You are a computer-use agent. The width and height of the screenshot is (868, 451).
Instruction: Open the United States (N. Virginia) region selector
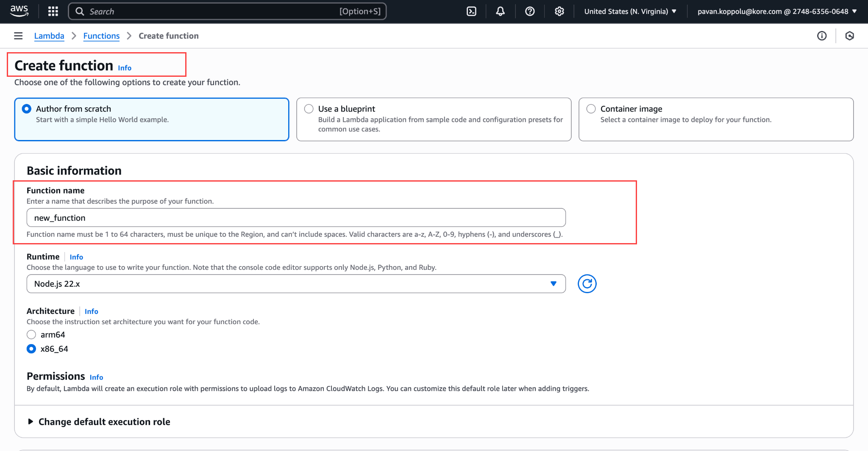coord(630,11)
